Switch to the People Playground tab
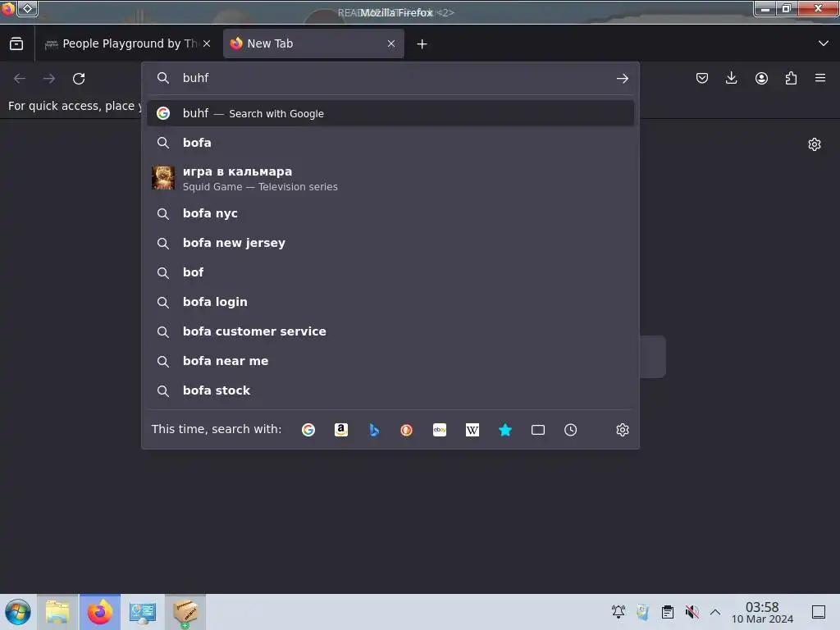 tap(127, 43)
